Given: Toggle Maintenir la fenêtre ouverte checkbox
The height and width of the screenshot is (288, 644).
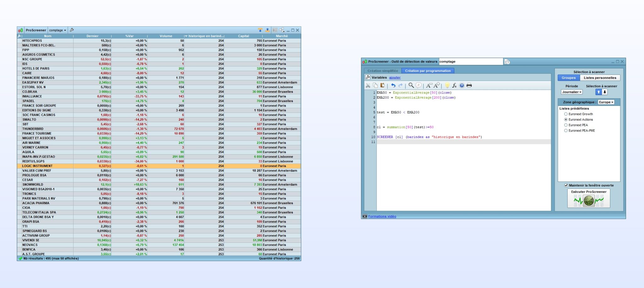Looking at the screenshot, I should pos(566,185).
